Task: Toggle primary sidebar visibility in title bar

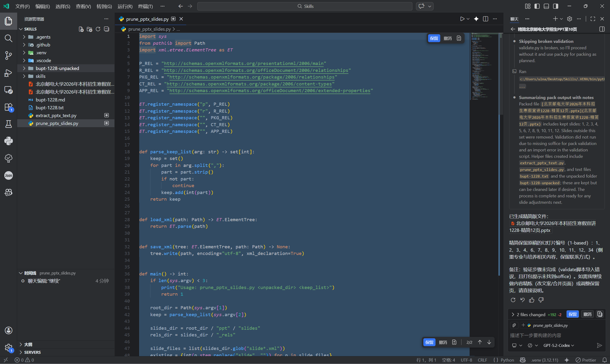Action: [537, 6]
